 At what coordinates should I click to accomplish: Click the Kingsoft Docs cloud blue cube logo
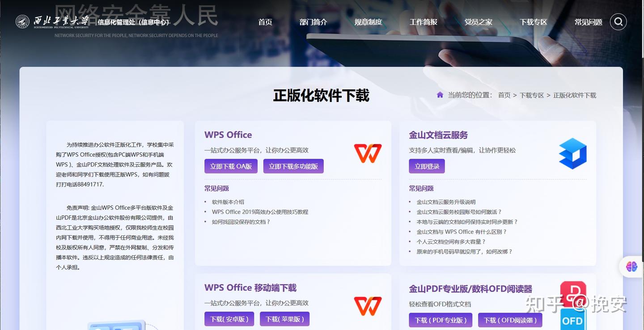(x=573, y=153)
